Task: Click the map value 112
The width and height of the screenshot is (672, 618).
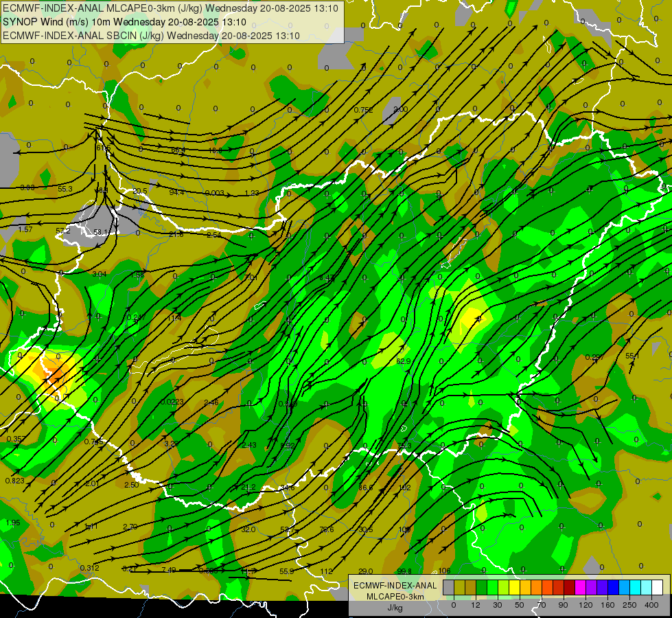Action: (x=327, y=571)
